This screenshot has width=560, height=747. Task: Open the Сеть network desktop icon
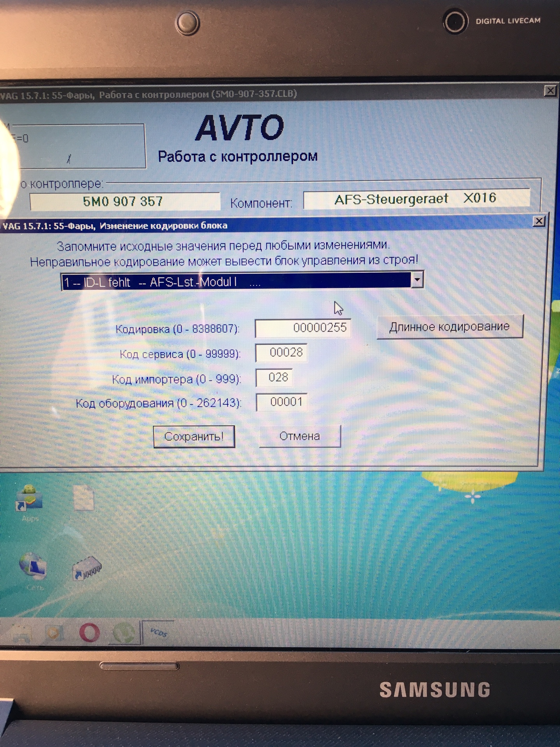[x=33, y=567]
